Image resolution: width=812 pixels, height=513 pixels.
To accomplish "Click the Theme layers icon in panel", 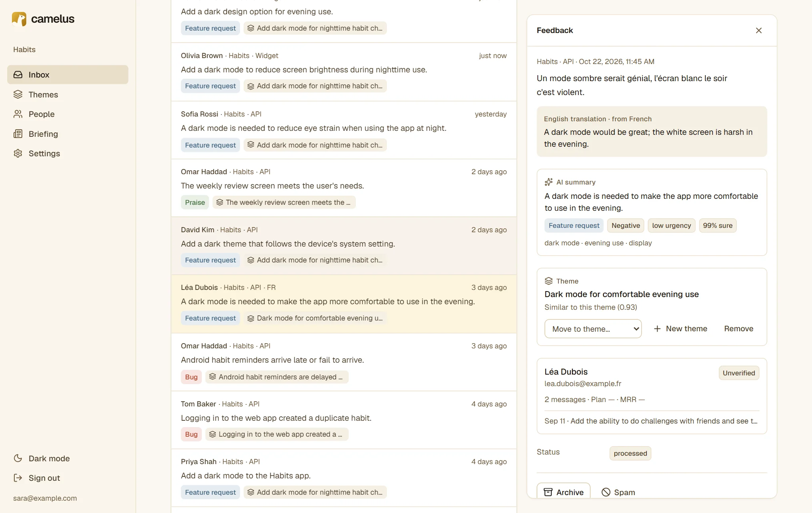I will click(x=548, y=281).
